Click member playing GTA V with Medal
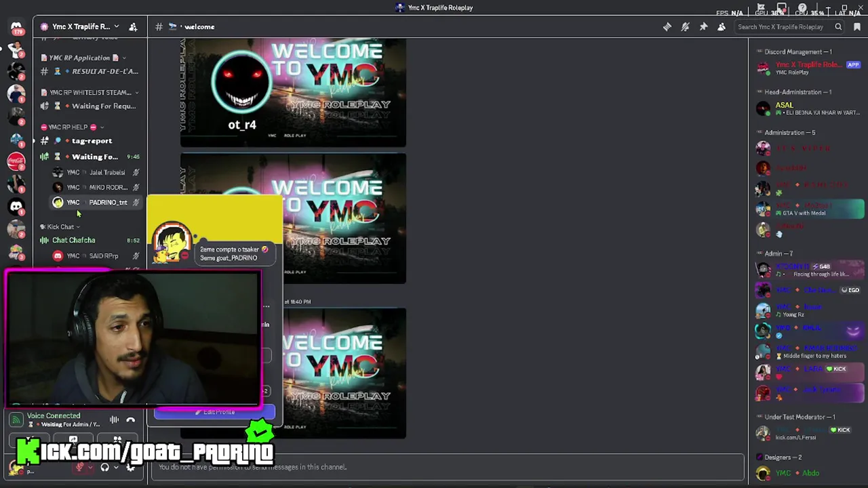The image size is (868, 488). pos(808,209)
